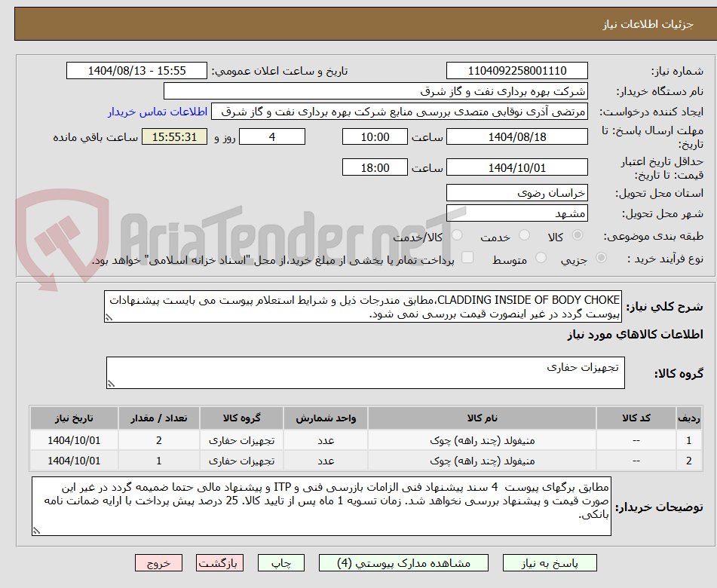The height and width of the screenshot is (588, 717).
Task: Click the شرح کلی نیاز text area
Action: coord(363,307)
